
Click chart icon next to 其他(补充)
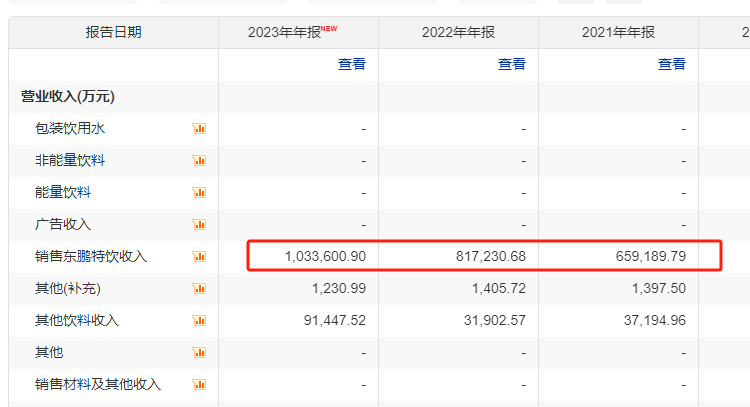click(x=199, y=288)
